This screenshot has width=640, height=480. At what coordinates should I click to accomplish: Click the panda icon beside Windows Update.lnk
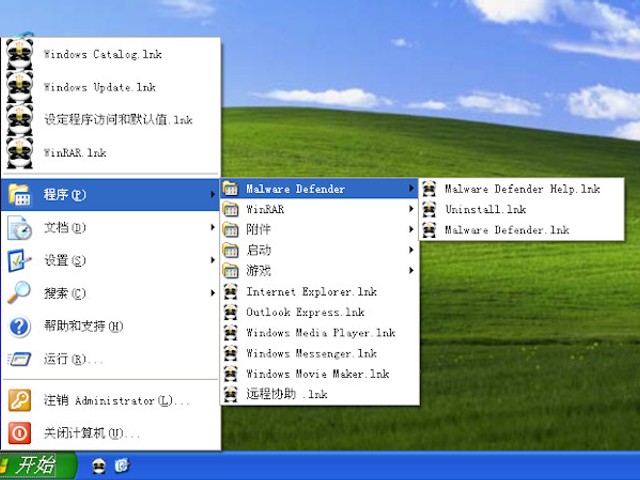[19, 87]
